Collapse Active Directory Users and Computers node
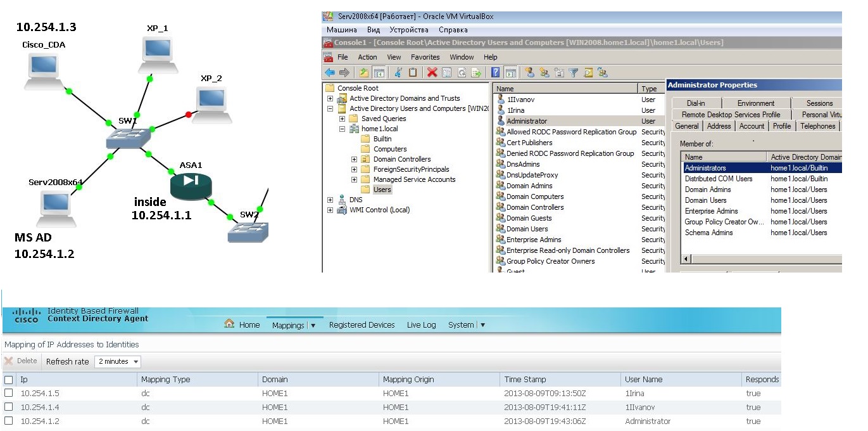Screen dimensions: 868x431 point(330,108)
